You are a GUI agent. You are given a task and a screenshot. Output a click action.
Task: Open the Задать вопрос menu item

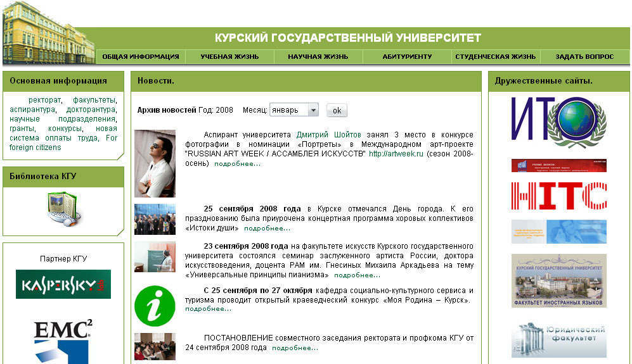pos(584,57)
